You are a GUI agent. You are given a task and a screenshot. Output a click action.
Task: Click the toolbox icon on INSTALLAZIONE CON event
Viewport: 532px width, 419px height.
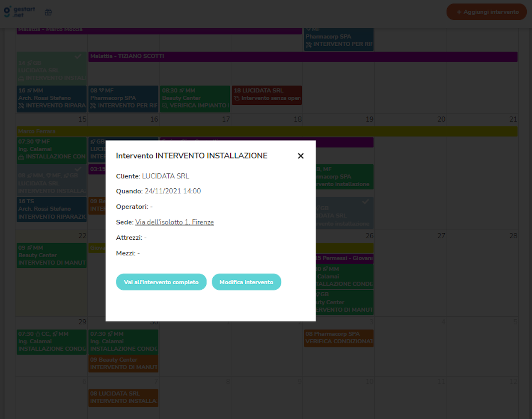tap(20, 157)
